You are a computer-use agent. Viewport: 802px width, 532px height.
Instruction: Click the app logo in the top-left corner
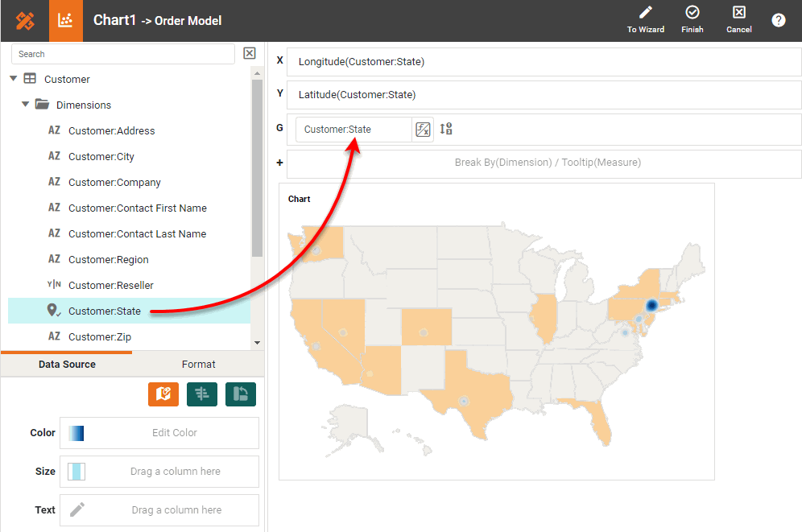(23, 20)
